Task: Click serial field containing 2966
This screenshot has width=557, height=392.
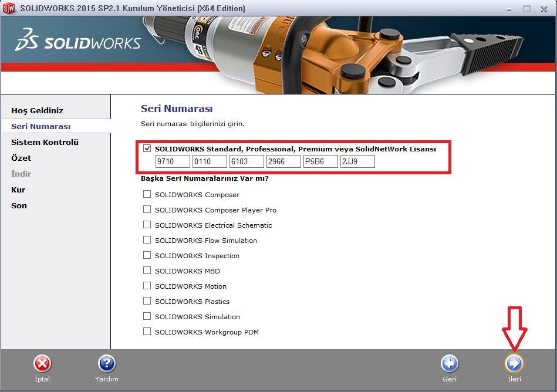Action: coord(283,161)
